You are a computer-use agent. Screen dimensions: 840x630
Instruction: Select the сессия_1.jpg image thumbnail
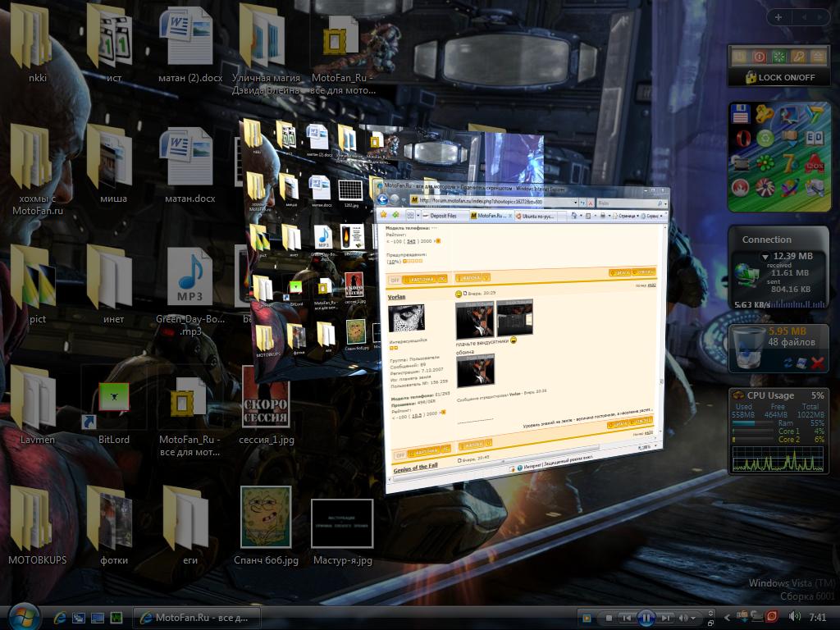pyautogui.click(x=266, y=397)
